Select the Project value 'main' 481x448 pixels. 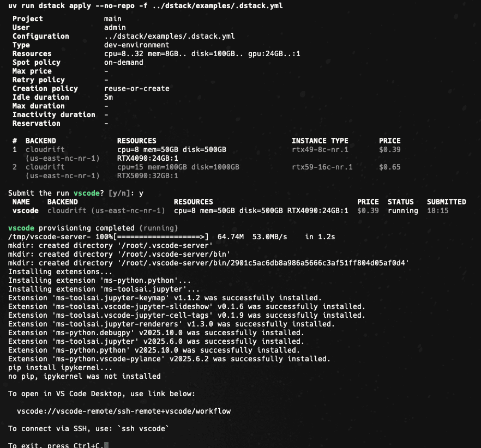pos(112,19)
